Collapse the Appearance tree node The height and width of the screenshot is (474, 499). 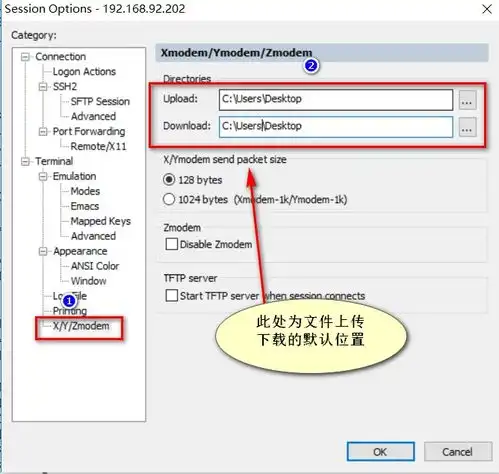[43, 251]
